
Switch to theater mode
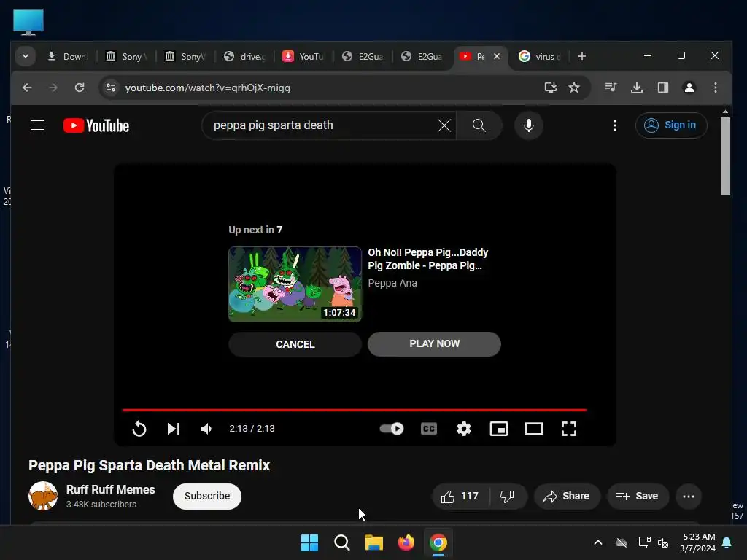click(x=533, y=429)
